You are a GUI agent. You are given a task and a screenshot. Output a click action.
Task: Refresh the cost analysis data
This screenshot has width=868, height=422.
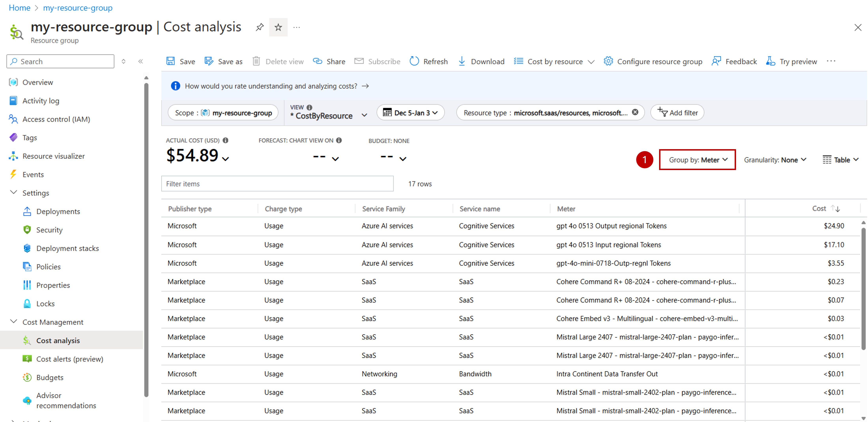click(429, 61)
